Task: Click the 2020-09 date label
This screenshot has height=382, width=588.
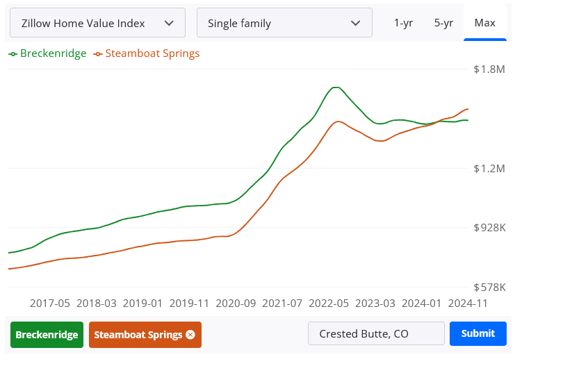Action: pyautogui.click(x=236, y=304)
